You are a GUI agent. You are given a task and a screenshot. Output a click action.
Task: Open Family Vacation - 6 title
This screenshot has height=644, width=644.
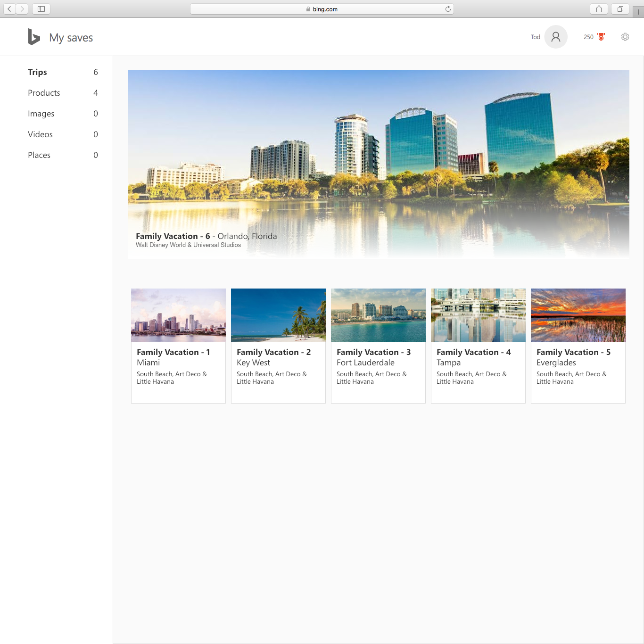(x=173, y=236)
